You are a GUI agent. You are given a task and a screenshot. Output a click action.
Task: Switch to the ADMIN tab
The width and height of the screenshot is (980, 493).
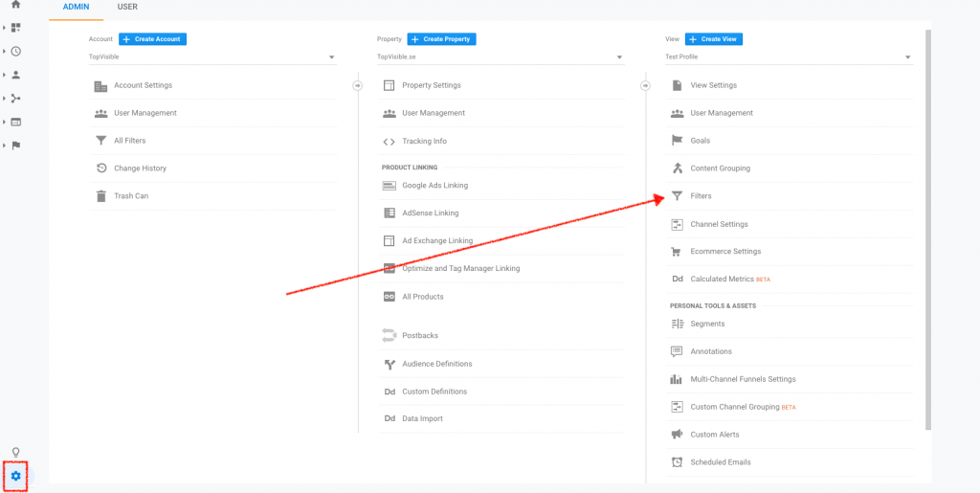(x=77, y=8)
